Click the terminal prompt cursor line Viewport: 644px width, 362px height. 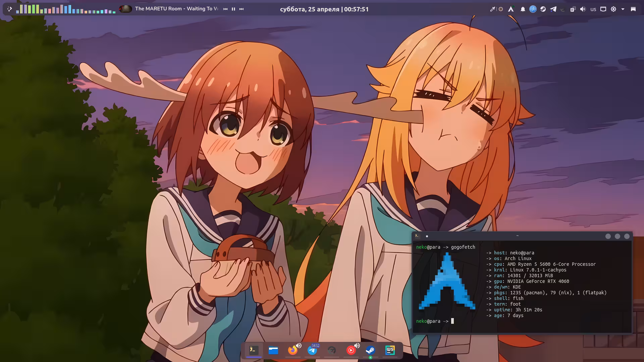(x=435, y=321)
